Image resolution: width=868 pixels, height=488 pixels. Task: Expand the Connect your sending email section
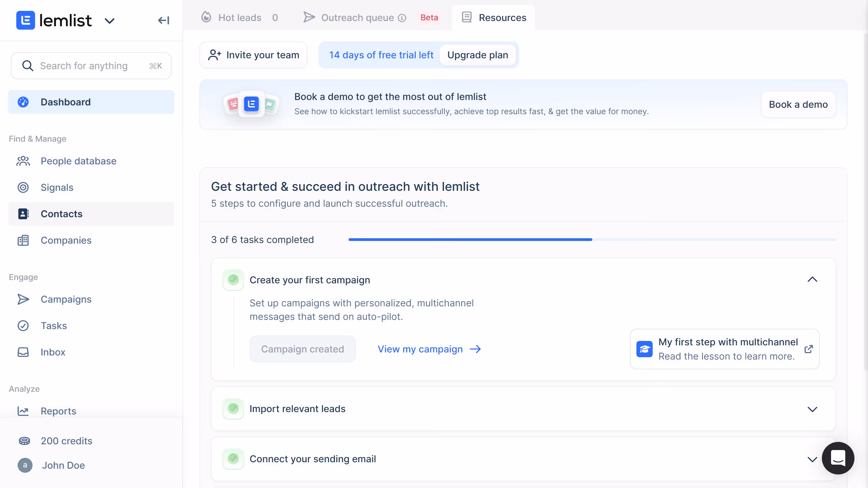[x=812, y=460]
